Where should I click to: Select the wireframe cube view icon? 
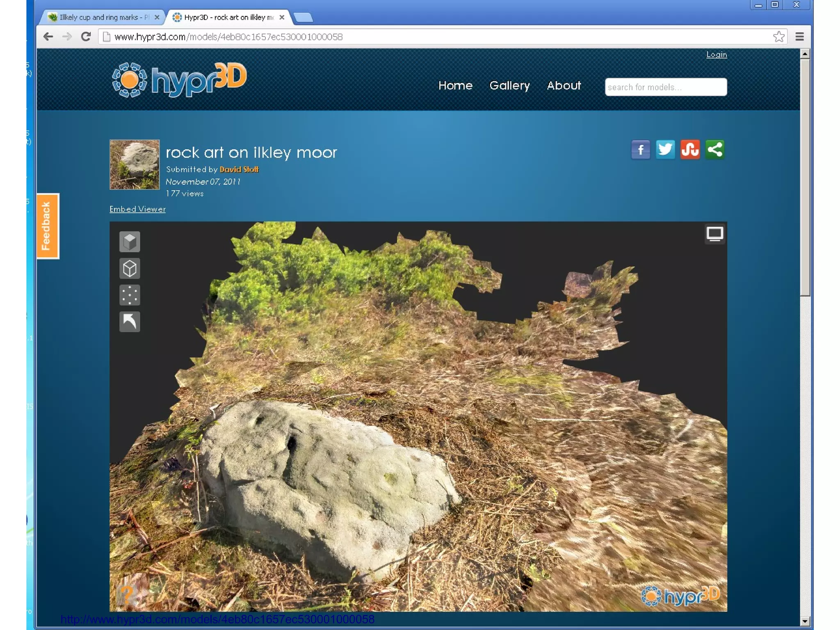pos(130,269)
